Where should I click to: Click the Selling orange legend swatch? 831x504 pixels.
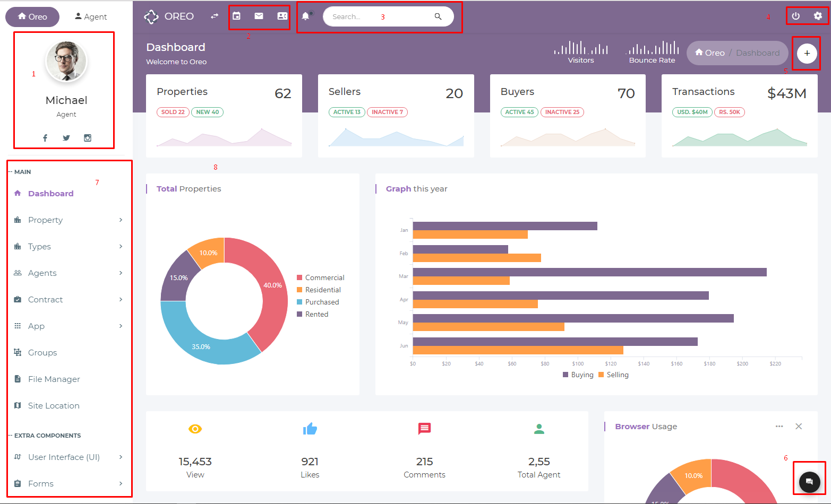tap(601, 375)
